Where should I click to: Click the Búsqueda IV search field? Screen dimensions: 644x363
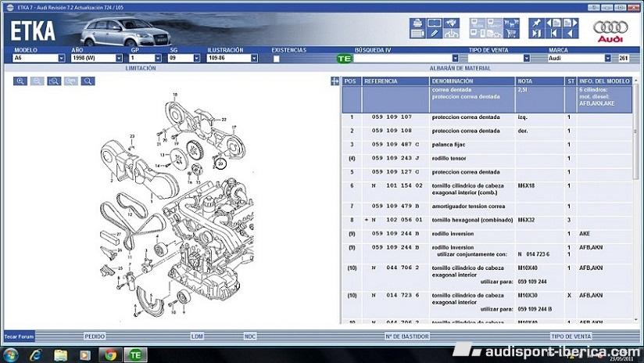pos(402,59)
